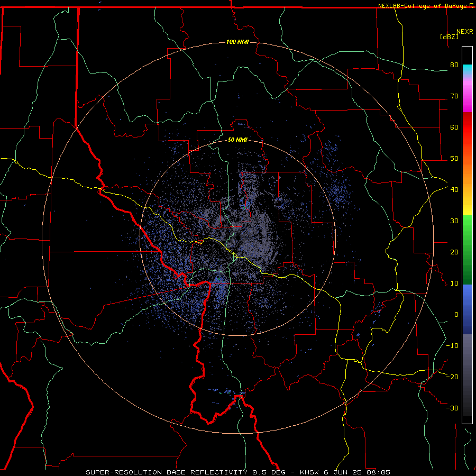The image size is (476, 476).
Task: Click the -20 value on the dBZ scale
Action: (x=452, y=377)
